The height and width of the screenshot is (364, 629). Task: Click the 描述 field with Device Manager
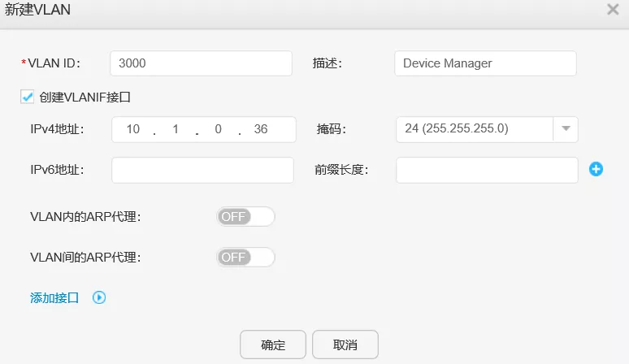click(x=484, y=63)
